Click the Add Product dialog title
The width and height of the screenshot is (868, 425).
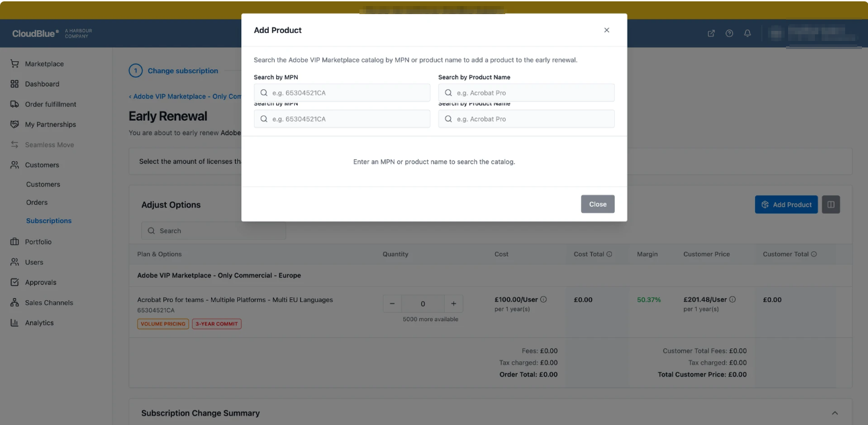tap(277, 30)
